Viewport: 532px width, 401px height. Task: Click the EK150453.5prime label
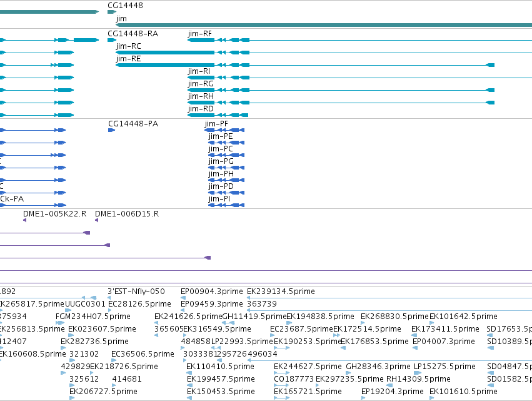click(221, 392)
